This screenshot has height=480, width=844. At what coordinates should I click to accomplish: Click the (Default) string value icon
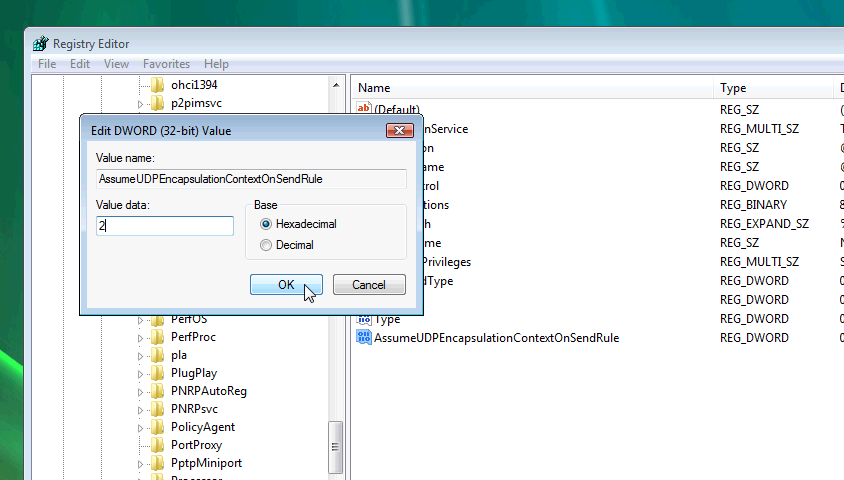pos(364,109)
